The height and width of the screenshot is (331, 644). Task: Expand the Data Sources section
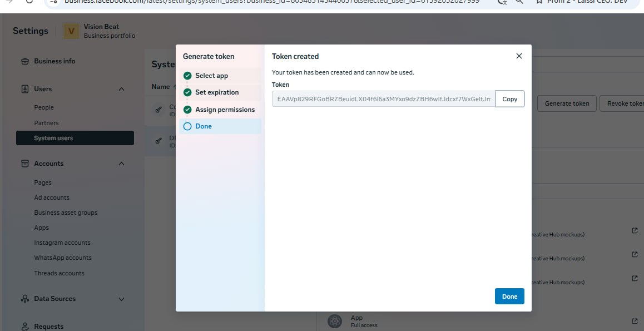[x=122, y=299]
